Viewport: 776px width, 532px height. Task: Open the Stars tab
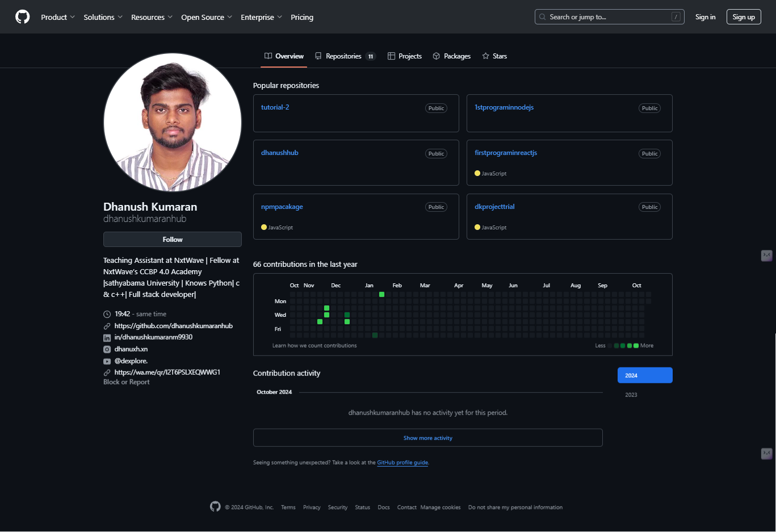pyautogui.click(x=494, y=56)
